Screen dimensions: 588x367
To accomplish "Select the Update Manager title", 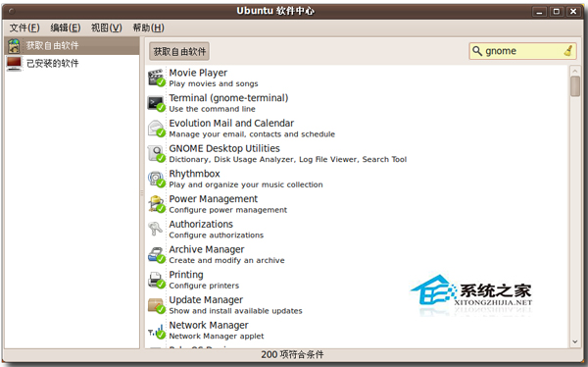I will click(206, 299).
